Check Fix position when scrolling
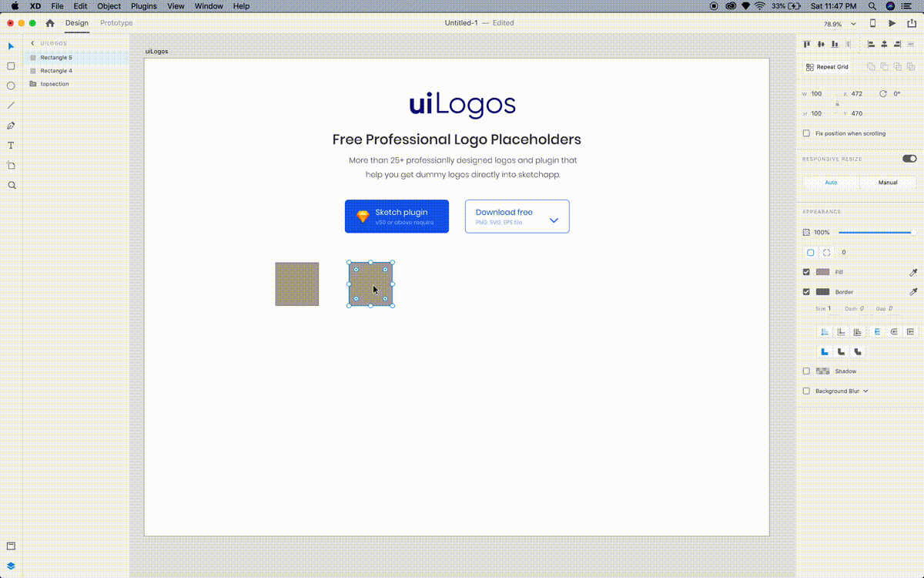This screenshot has width=924, height=578. pos(806,133)
